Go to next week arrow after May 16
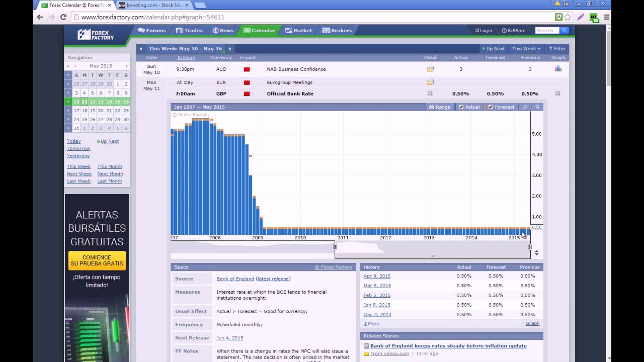The width and height of the screenshot is (644, 362). click(x=230, y=49)
